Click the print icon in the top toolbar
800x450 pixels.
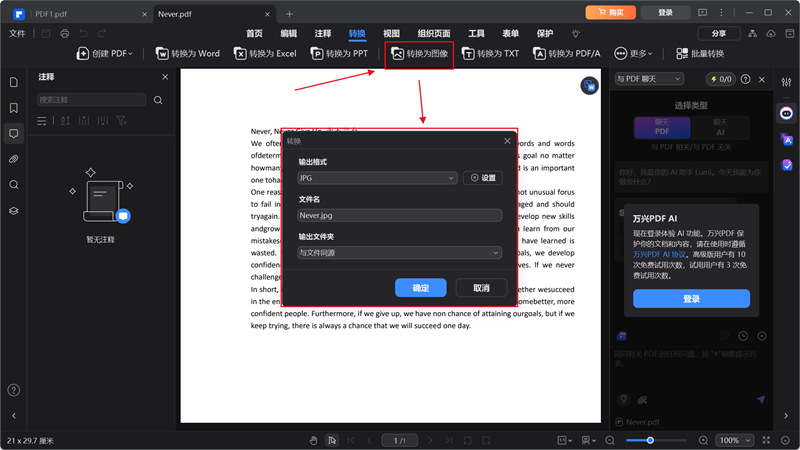pyautogui.click(x=65, y=34)
